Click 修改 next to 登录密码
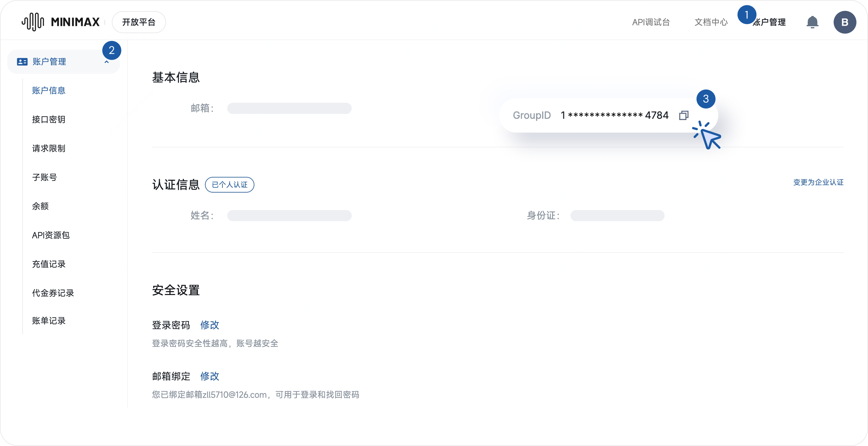This screenshot has height=446, width=868. pos(209,325)
